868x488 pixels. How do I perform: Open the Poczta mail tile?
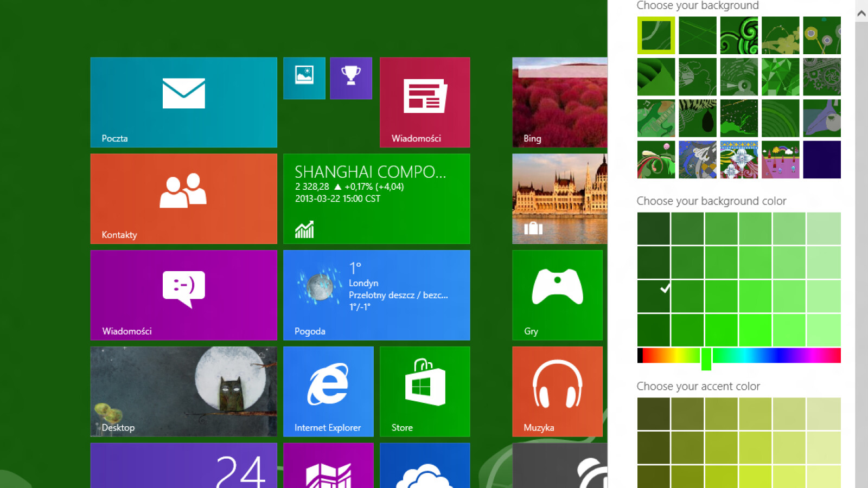(x=183, y=103)
